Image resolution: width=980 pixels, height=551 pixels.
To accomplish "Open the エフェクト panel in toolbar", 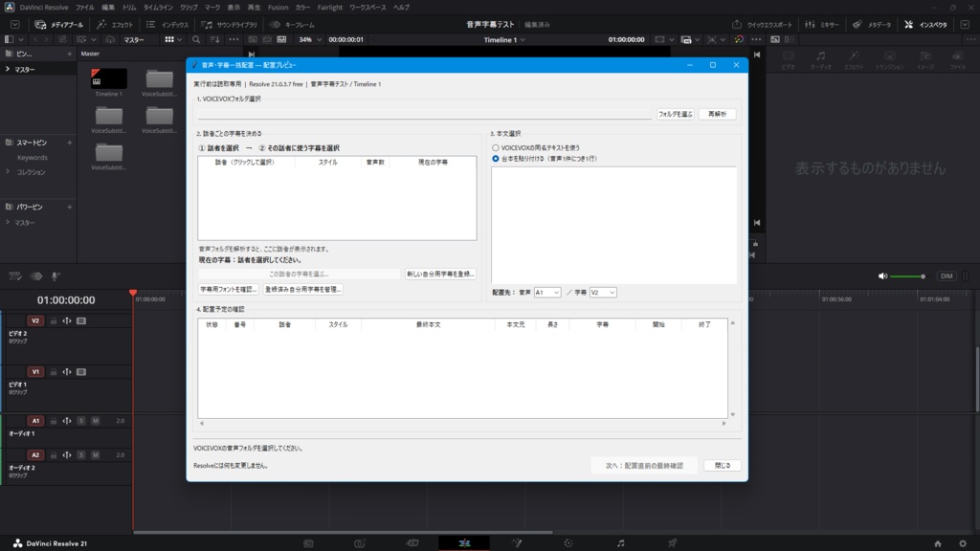I will (115, 24).
